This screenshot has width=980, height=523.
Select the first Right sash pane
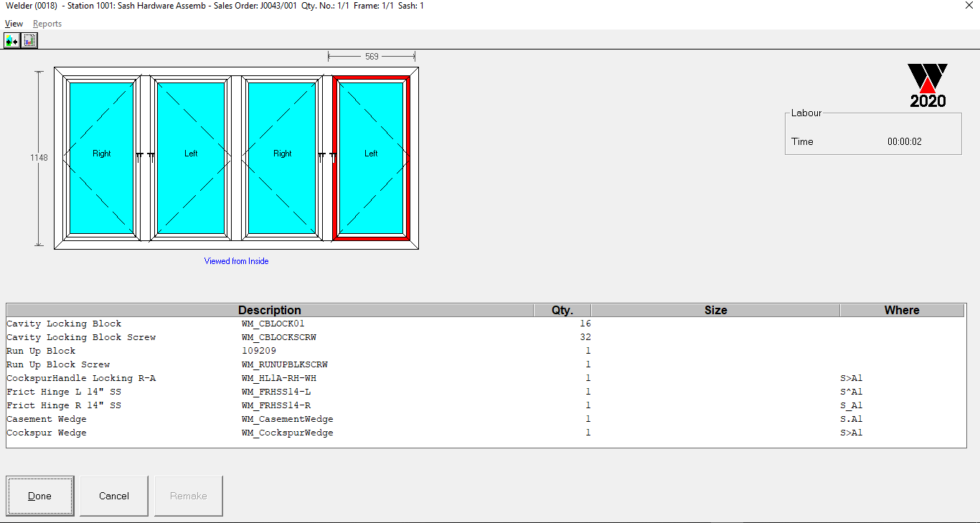pyautogui.click(x=101, y=158)
